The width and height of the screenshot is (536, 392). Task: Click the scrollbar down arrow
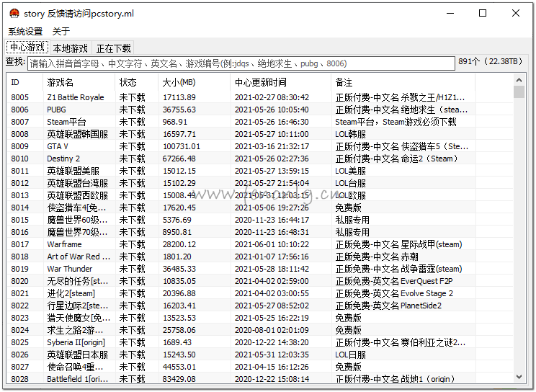[x=519, y=377]
